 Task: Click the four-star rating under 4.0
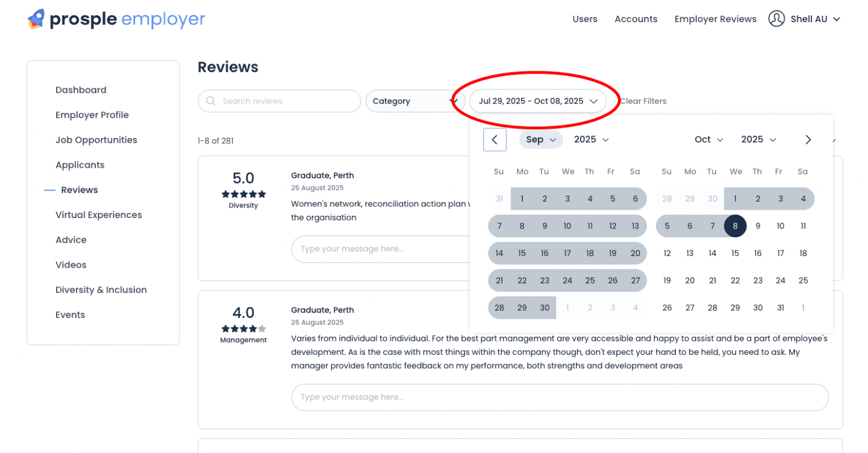244,328
